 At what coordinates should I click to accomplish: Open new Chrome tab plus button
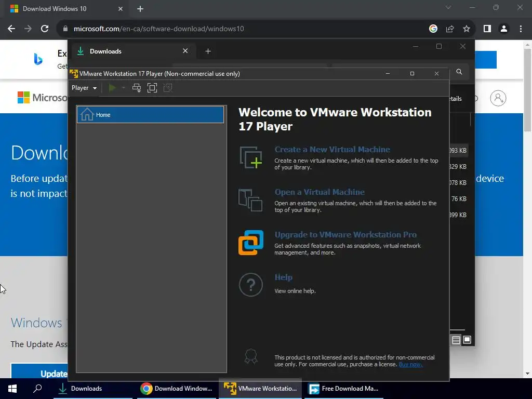click(x=140, y=9)
